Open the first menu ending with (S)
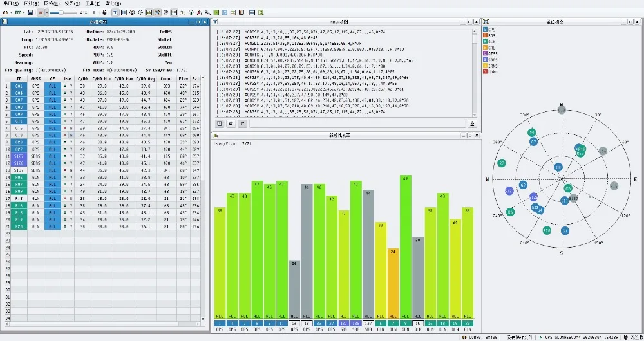644x341 pixels. [10, 3]
